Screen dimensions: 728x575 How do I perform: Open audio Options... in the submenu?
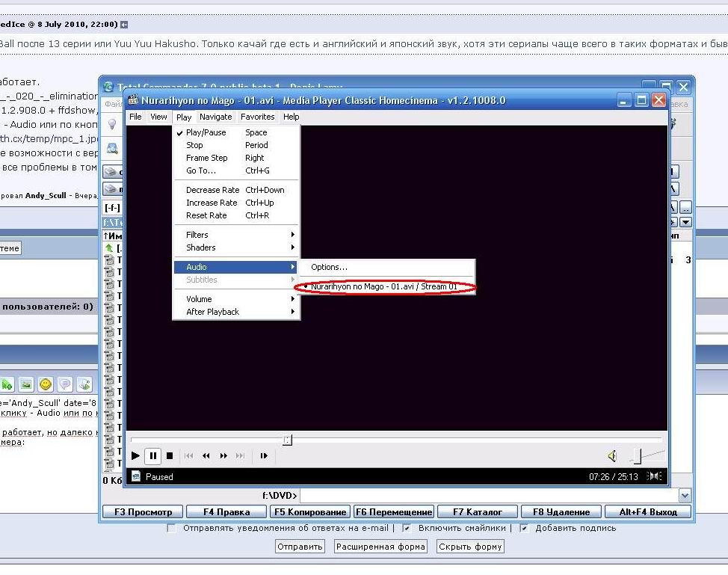[x=386, y=267]
